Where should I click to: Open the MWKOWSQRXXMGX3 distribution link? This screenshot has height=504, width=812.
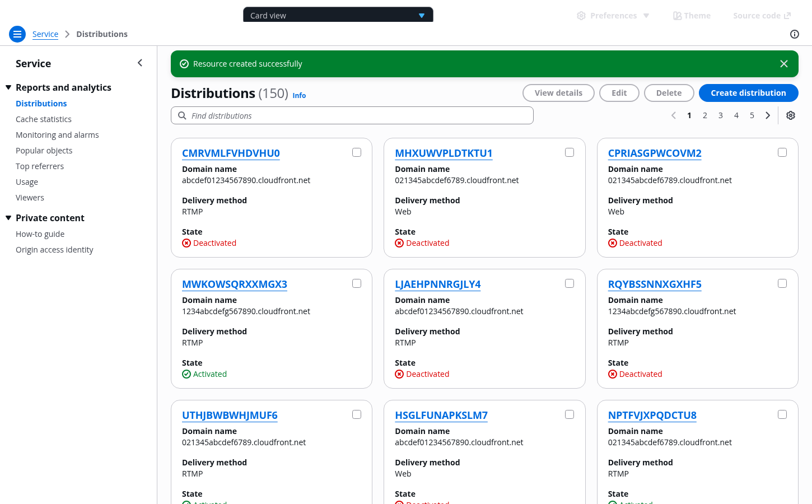click(235, 284)
